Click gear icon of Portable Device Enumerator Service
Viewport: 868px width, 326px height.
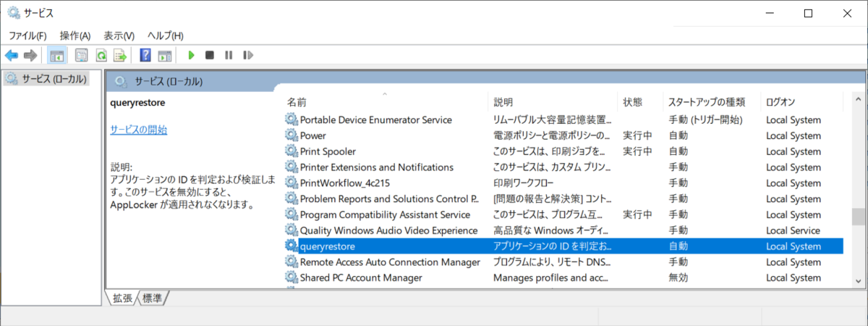[292, 120]
